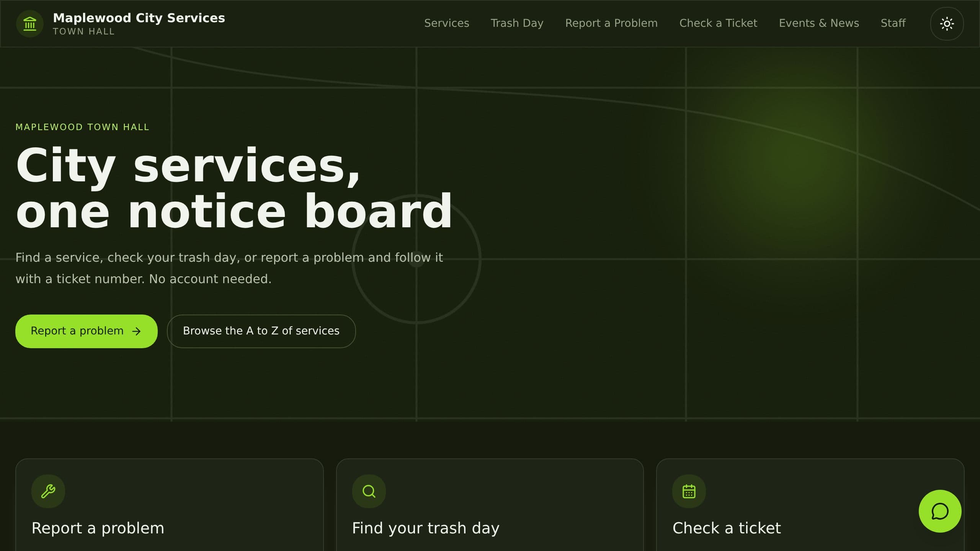Click the wrench icon on Report a problem card
980x551 pixels.
tap(48, 491)
